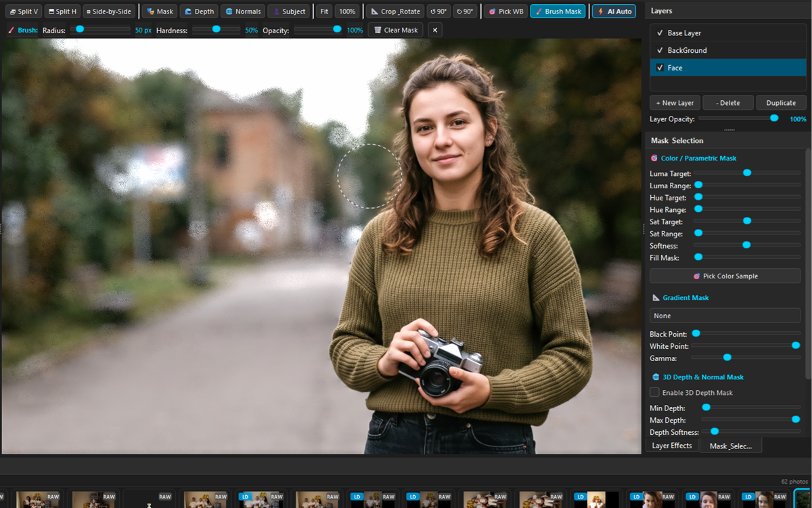Activate the Pick WB eyedropper

coord(505,12)
